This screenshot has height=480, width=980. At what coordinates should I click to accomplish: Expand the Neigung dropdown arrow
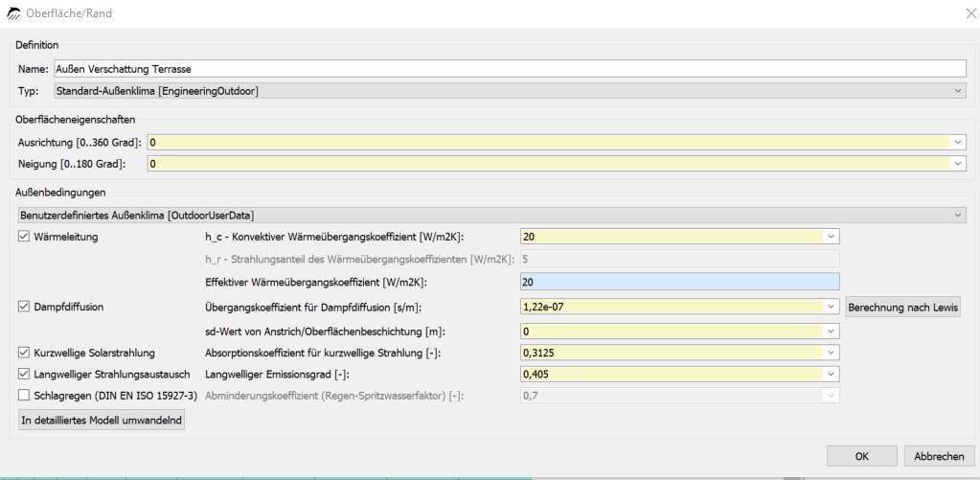pos(958,164)
